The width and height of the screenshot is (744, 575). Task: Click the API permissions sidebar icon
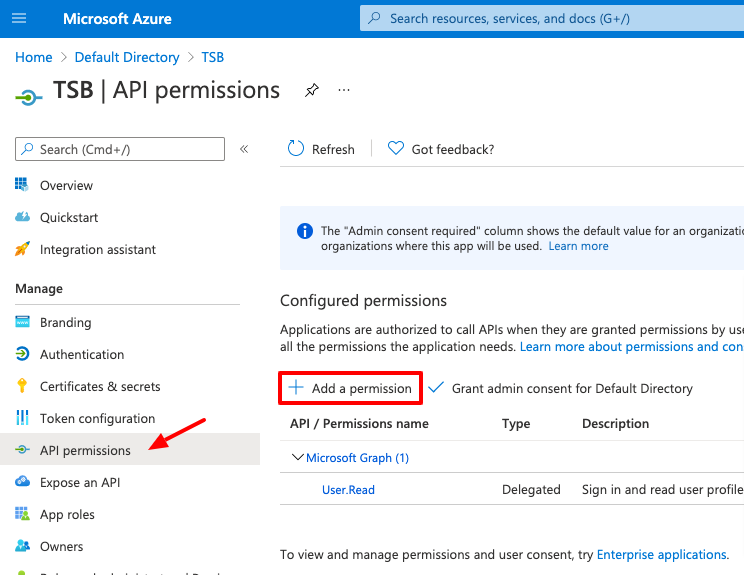click(x=22, y=450)
